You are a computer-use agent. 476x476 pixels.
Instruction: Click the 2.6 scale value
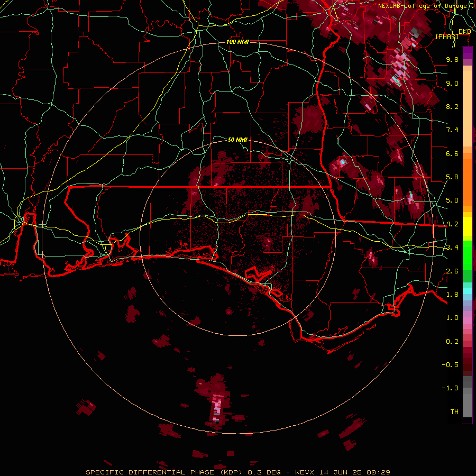point(452,271)
